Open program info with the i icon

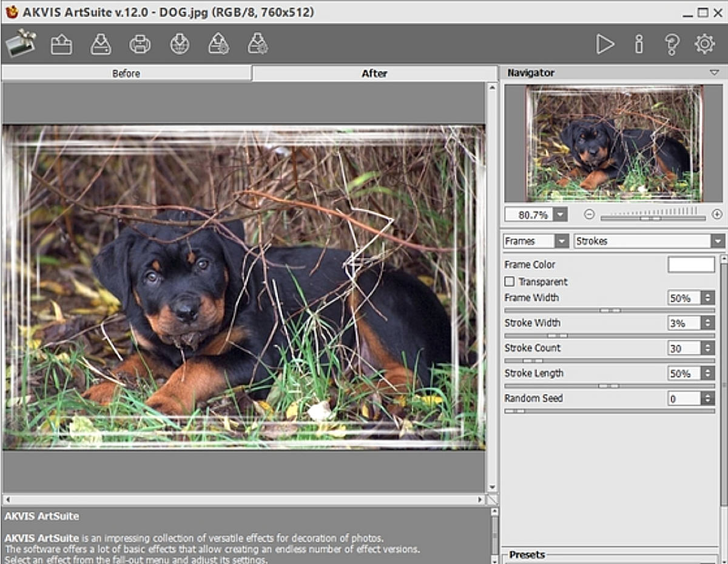639,44
